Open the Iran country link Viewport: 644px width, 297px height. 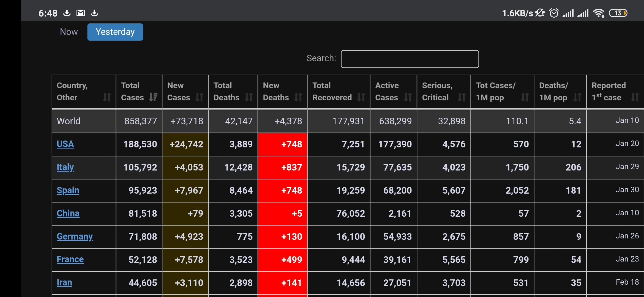click(x=64, y=283)
